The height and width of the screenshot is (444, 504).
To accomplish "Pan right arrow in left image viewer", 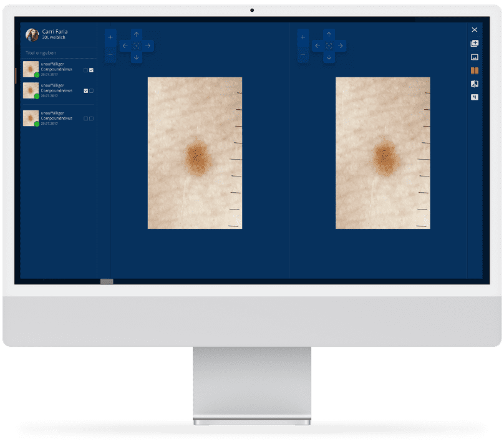I will (x=148, y=46).
